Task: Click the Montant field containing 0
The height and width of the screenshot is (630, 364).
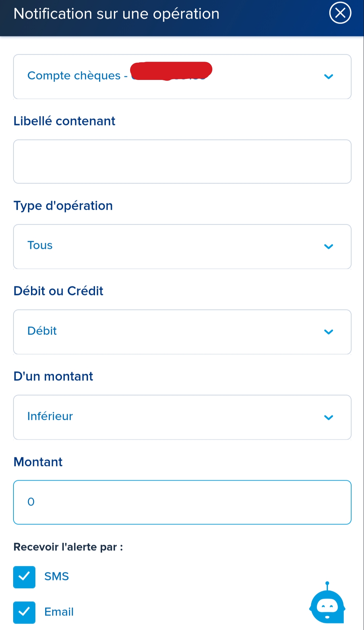Action: [182, 502]
